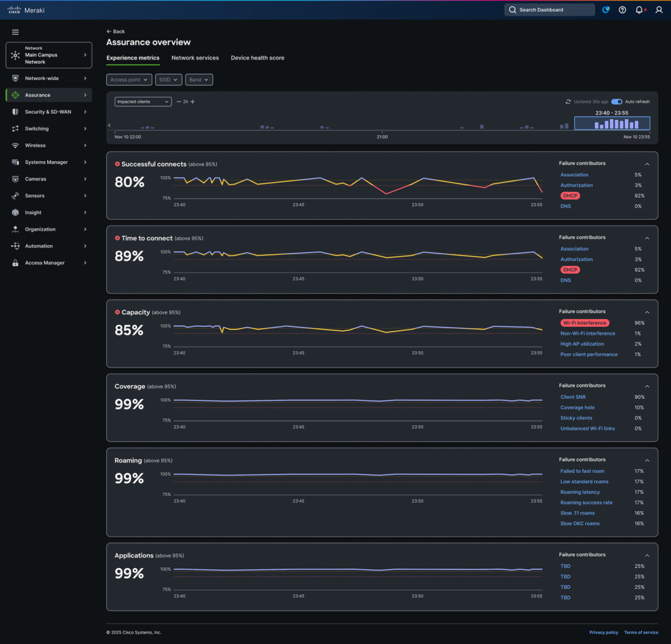The image size is (671, 644).
Task: Collapse Successful connects failure contributors
Action: click(x=647, y=164)
